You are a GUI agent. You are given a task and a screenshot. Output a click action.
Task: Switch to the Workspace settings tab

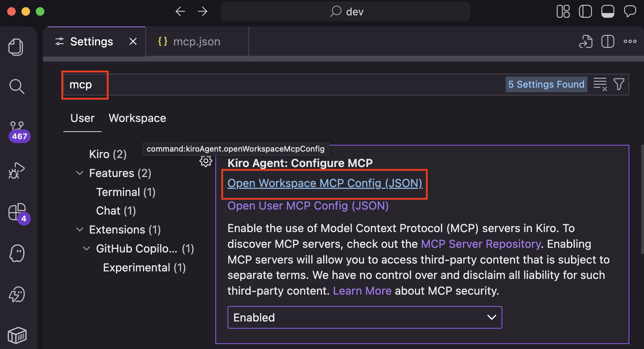tap(137, 118)
